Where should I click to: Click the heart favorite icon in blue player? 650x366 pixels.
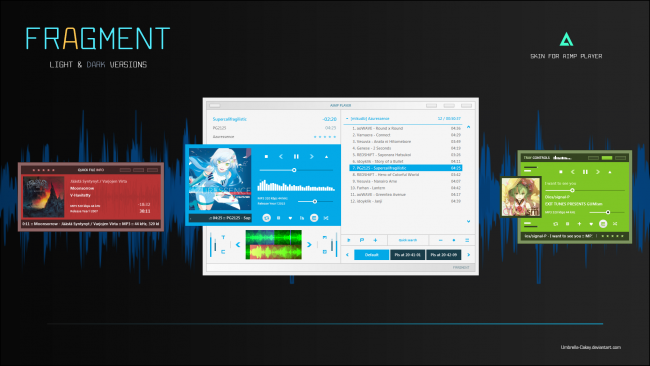click(290, 218)
